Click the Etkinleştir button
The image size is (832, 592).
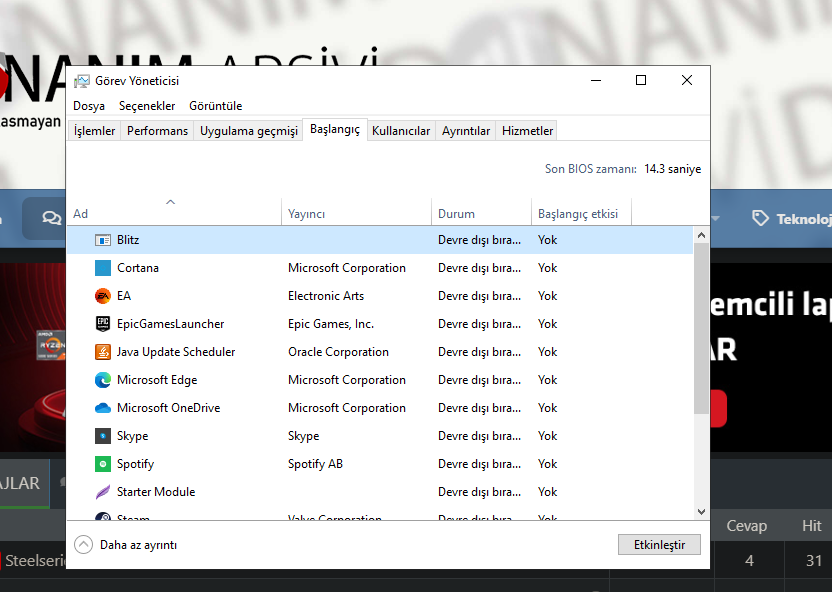tap(659, 545)
